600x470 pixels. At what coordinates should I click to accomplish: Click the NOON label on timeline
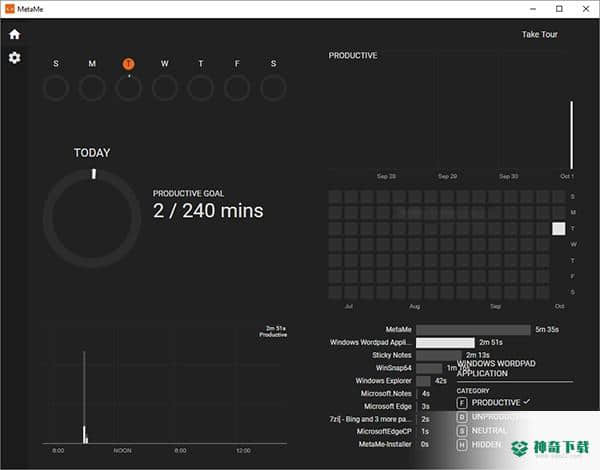[x=122, y=450]
